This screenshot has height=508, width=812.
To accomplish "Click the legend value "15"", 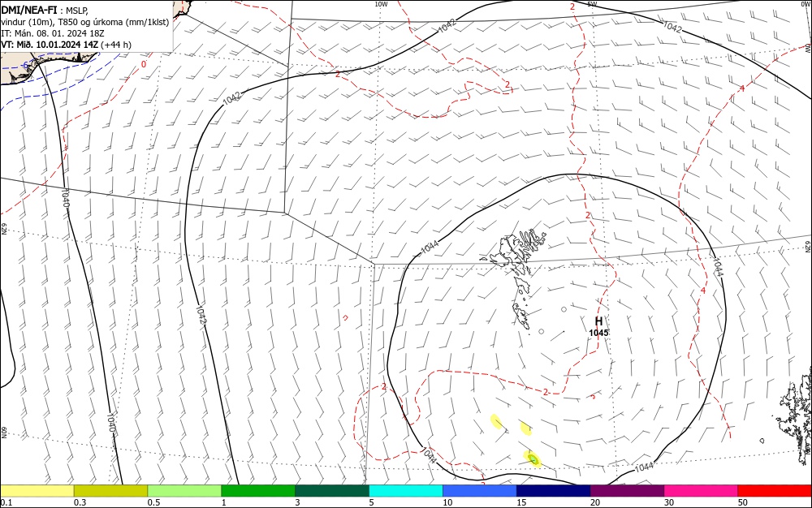I will point(521,502).
